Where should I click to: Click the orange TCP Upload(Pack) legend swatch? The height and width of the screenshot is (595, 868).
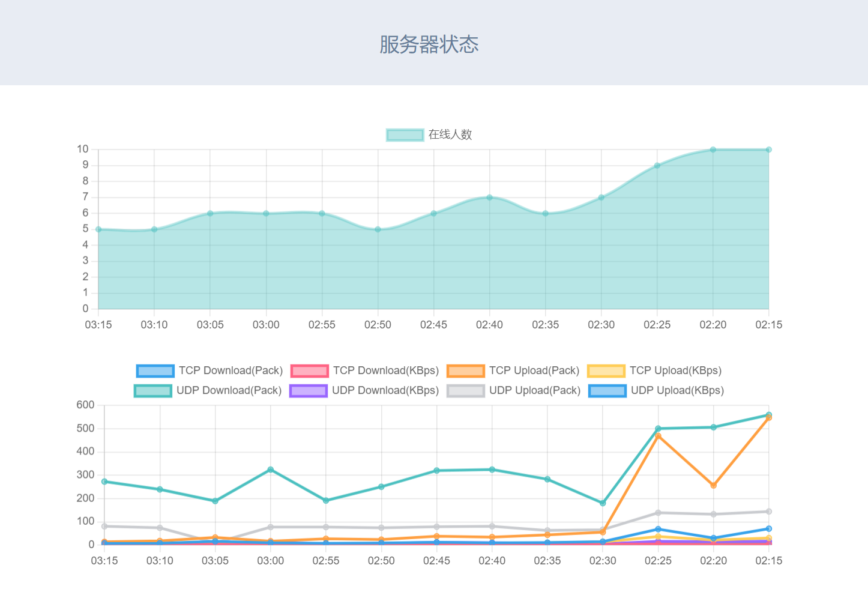click(x=465, y=371)
